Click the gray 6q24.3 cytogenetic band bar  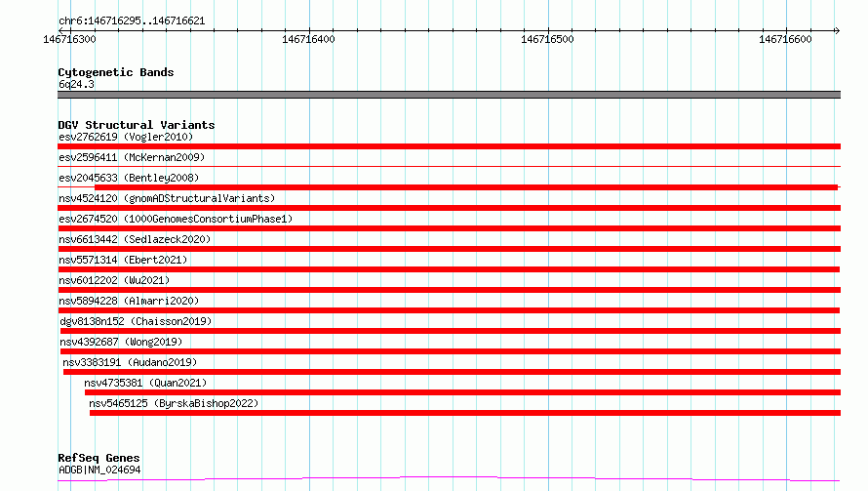tap(449, 95)
